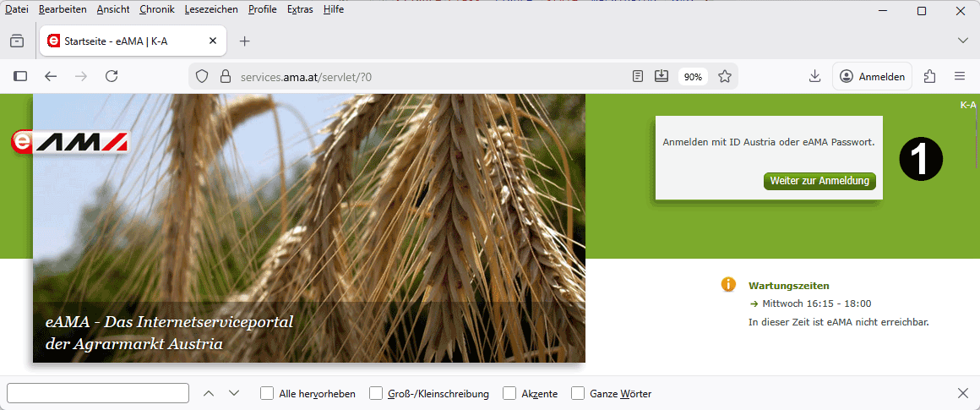Click the eAMA logo

(x=69, y=143)
